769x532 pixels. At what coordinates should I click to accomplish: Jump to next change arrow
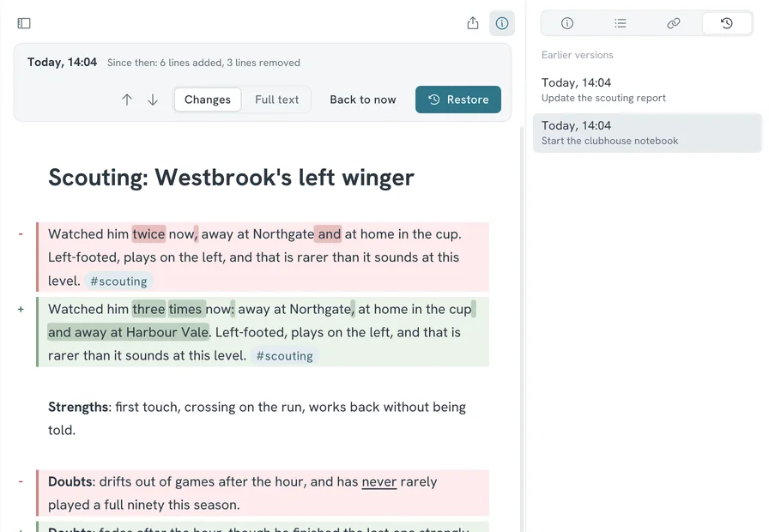153,100
